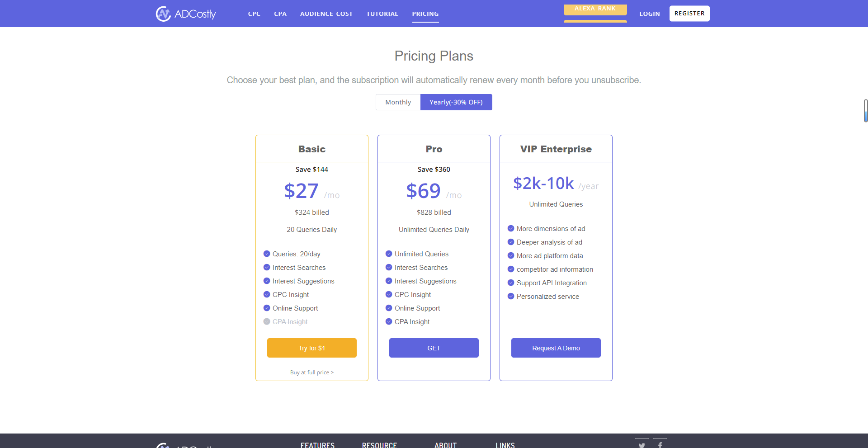Click the More dimensions of ad checkmark
The image size is (868, 448).
[511, 228]
